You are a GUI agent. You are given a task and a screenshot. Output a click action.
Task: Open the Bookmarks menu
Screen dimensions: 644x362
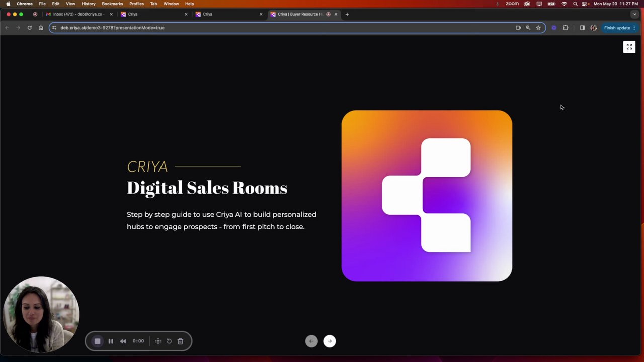coord(112,4)
